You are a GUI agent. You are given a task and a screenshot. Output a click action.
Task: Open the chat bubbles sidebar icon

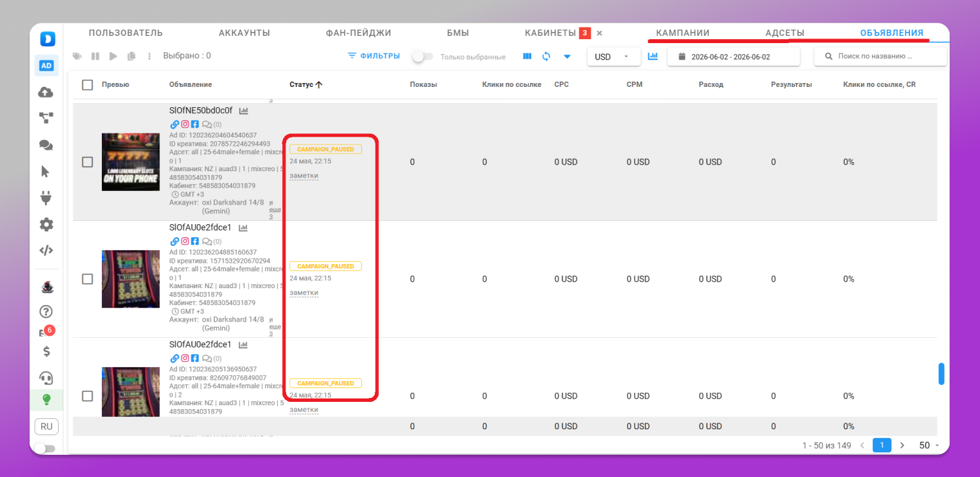tap(46, 145)
